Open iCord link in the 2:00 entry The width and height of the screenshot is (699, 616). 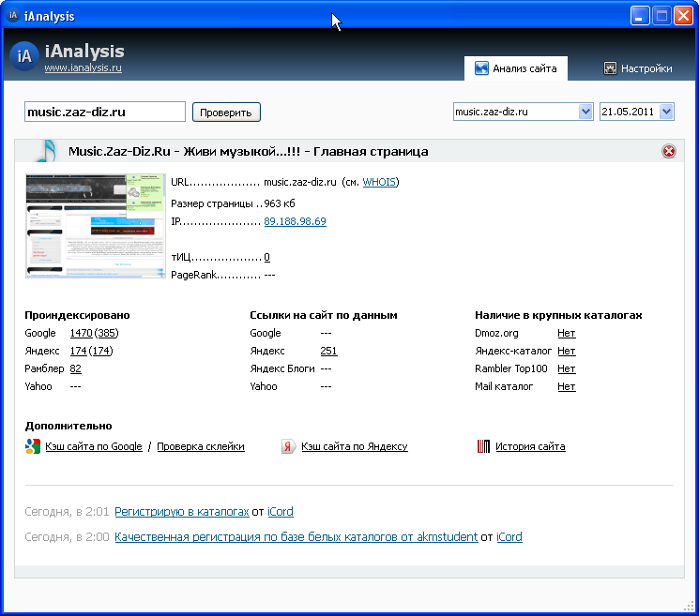509,536
